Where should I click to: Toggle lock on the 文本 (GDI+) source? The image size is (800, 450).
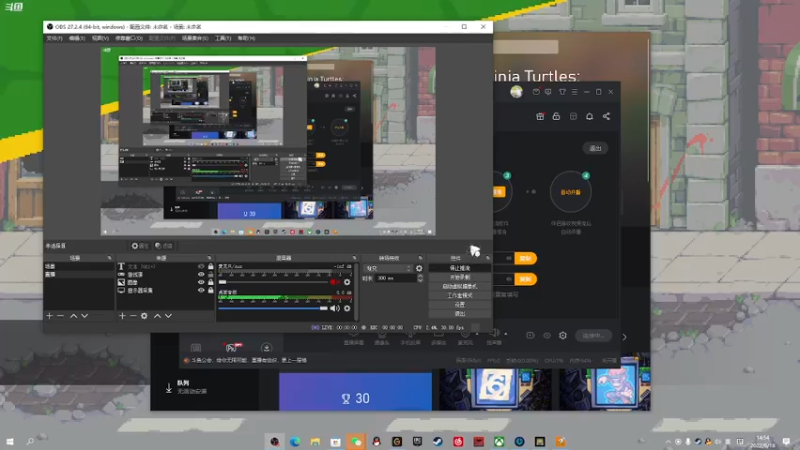tap(210, 266)
